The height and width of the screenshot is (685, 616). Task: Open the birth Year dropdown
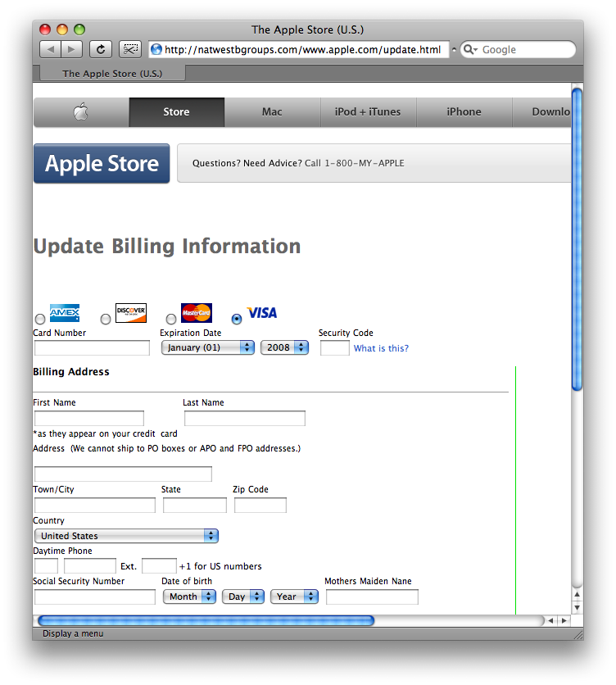click(x=294, y=597)
